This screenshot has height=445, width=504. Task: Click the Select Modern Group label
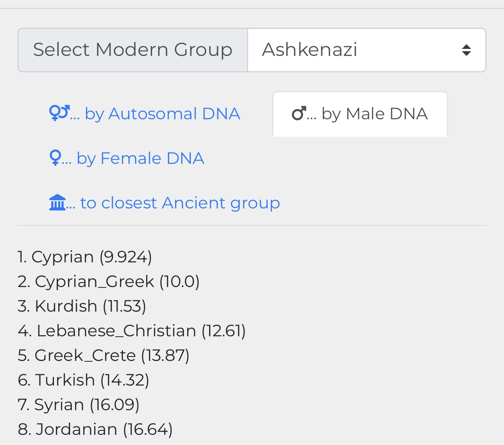(x=133, y=50)
